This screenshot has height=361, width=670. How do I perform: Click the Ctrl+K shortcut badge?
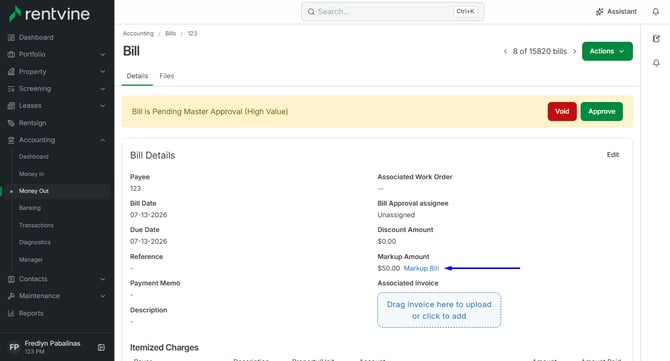point(465,12)
